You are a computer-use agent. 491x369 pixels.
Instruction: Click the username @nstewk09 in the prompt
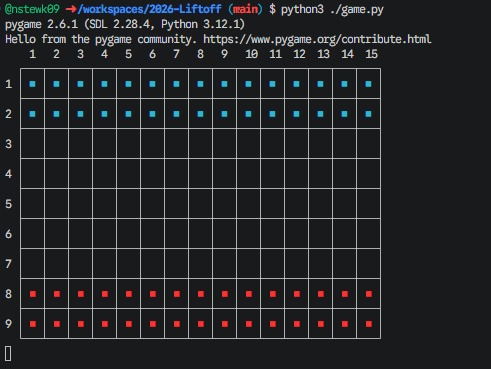32,9
